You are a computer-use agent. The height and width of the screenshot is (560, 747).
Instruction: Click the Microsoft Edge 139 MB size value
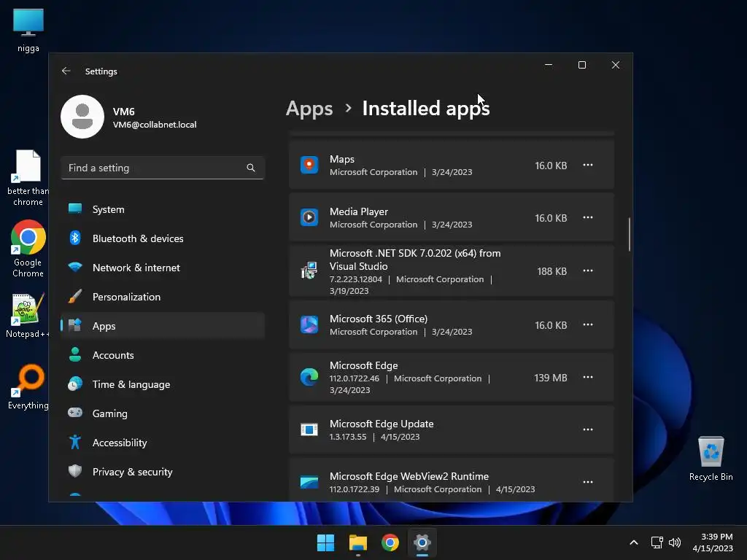click(x=550, y=378)
